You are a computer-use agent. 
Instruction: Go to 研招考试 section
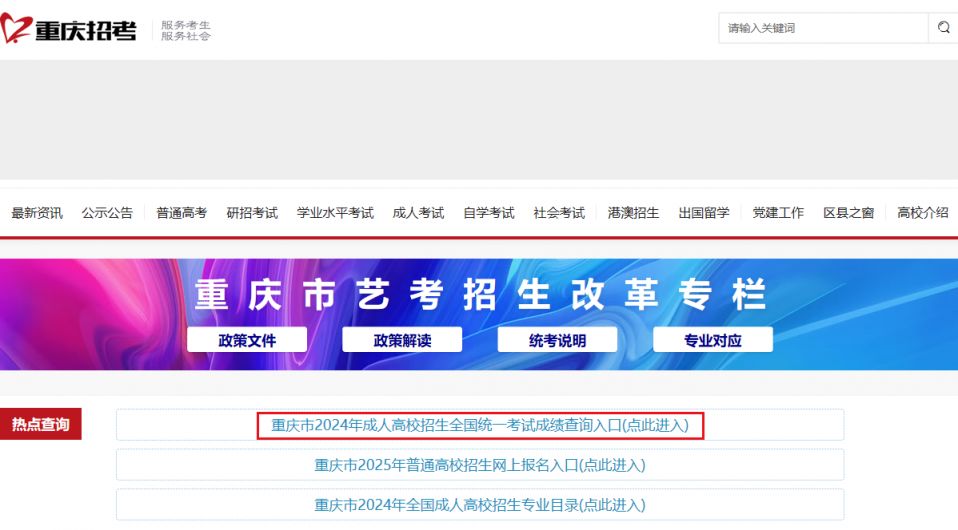coord(252,213)
